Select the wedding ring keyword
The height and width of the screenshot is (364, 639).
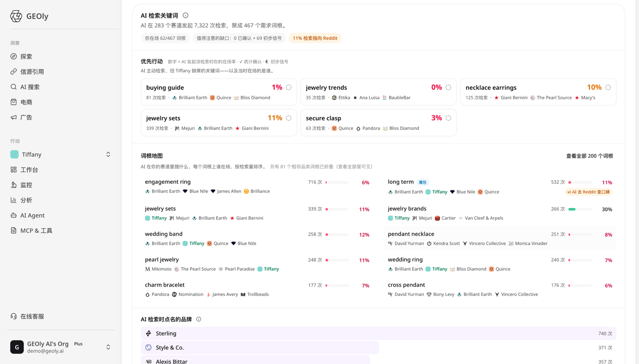(x=405, y=259)
